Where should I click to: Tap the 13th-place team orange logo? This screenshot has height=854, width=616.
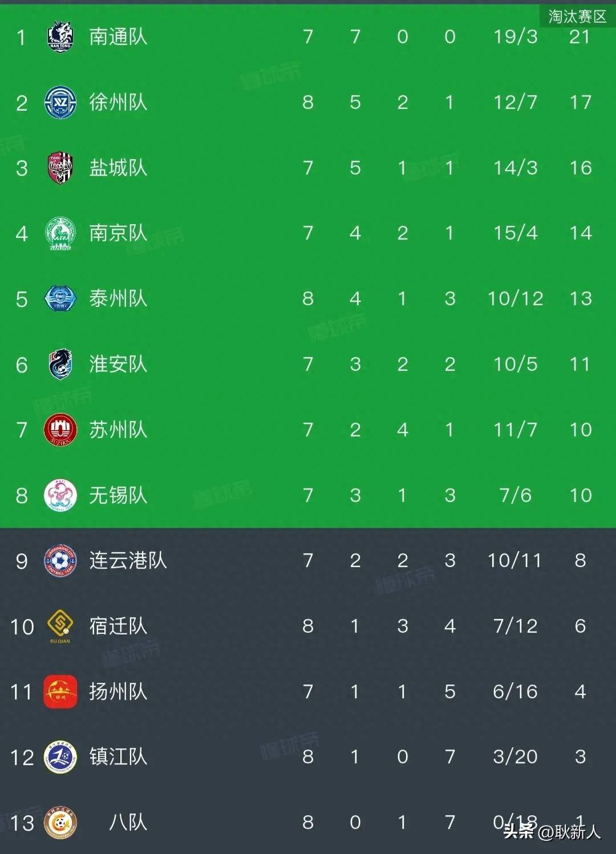[x=60, y=823]
